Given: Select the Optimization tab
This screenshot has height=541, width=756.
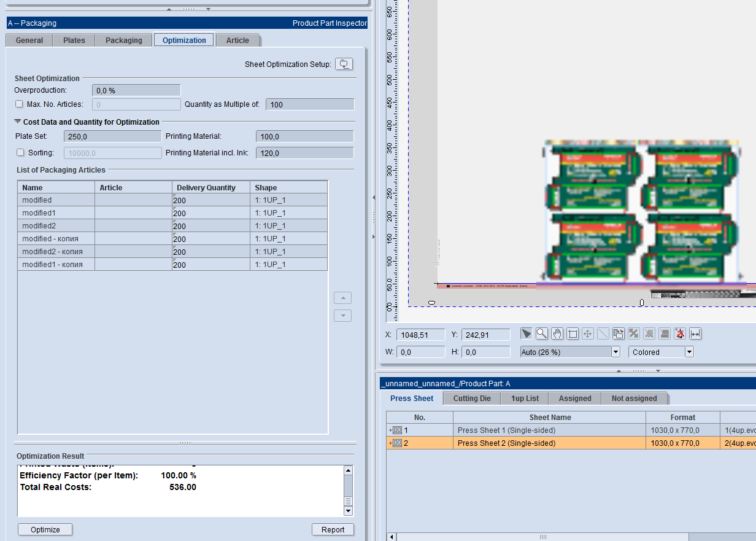Looking at the screenshot, I should click(x=184, y=40).
